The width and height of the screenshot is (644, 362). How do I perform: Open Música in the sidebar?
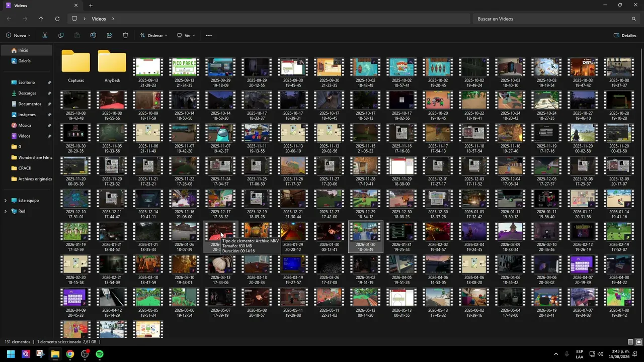(x=27, y=125)
